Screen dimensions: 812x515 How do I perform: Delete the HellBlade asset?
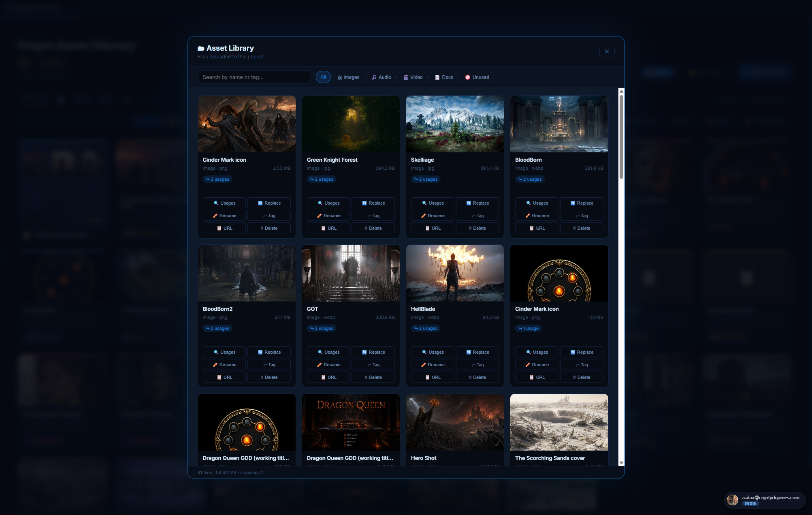pyautogui.click(x=477, y=377)
